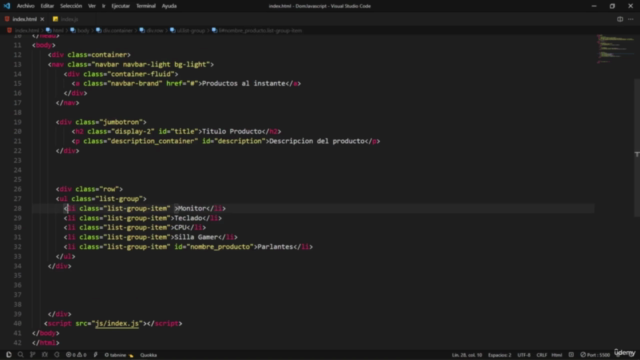640x360 pixels.
Task: Open the Ayuda menu
Action: pos(169,6)
